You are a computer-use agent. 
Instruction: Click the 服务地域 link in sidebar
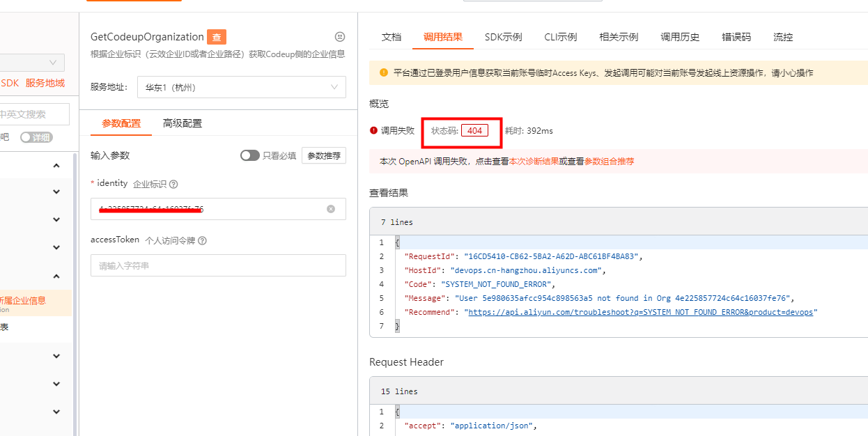(45, 83)
